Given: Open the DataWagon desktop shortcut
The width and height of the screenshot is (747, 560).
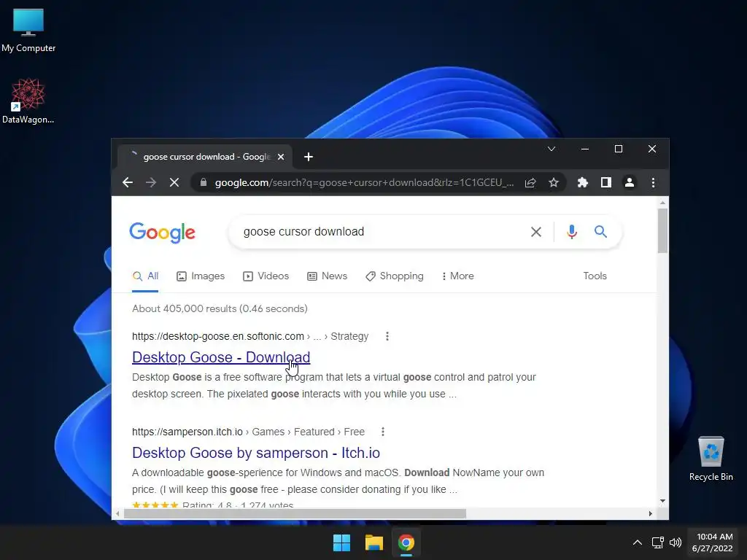Looking at the screenshot, I should point(28,101).
